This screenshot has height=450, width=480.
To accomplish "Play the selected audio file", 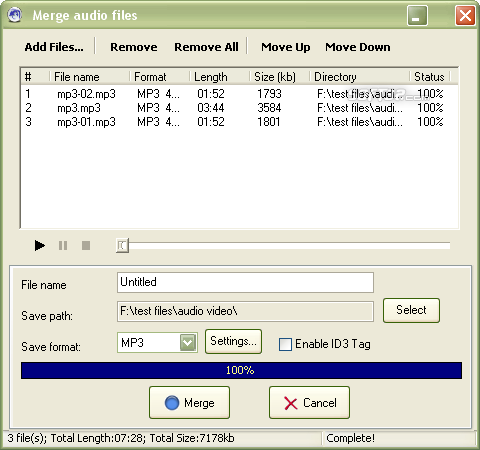I will (40, 246).
